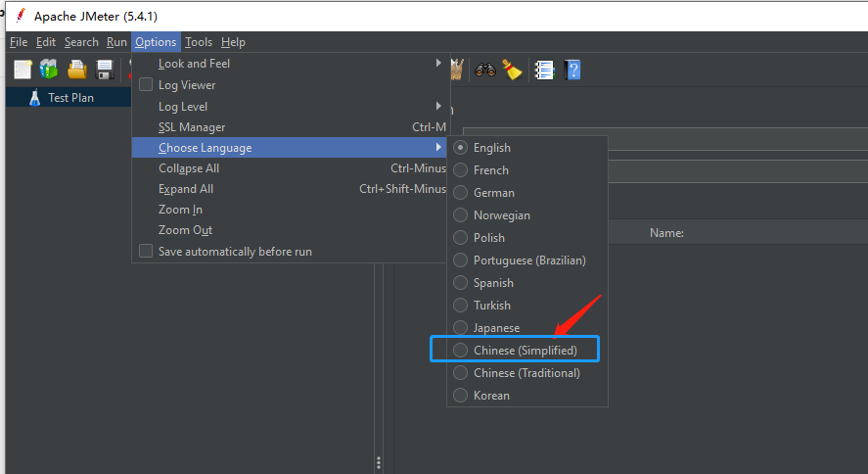The image size is (868, 474).
Task: Select Portuguese (Brazilian) language
Action: click(460, 261)
